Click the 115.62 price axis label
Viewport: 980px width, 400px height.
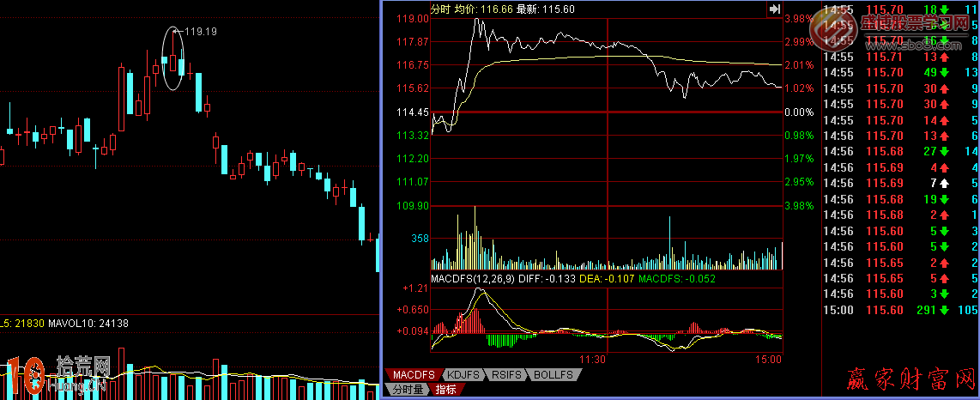tap(413, 88)
